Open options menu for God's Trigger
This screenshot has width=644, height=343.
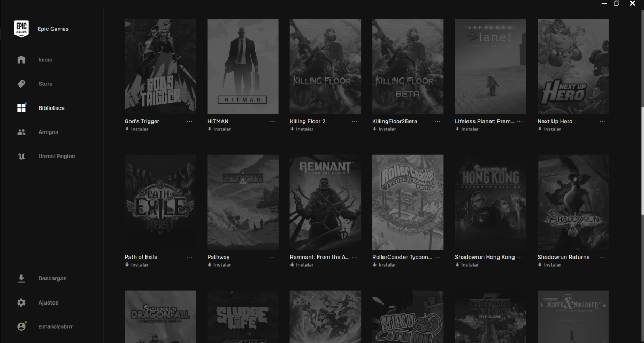(x=189, y=122)
